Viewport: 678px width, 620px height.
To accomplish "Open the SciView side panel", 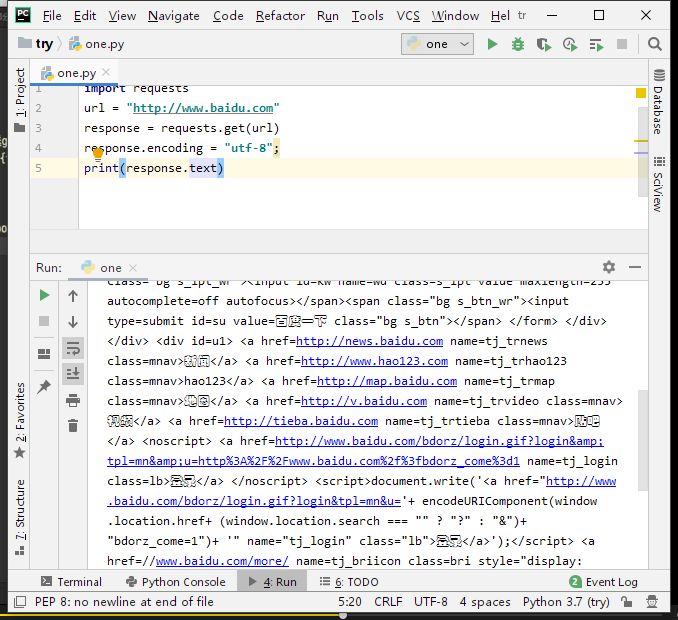I will [x=659, y=184].
